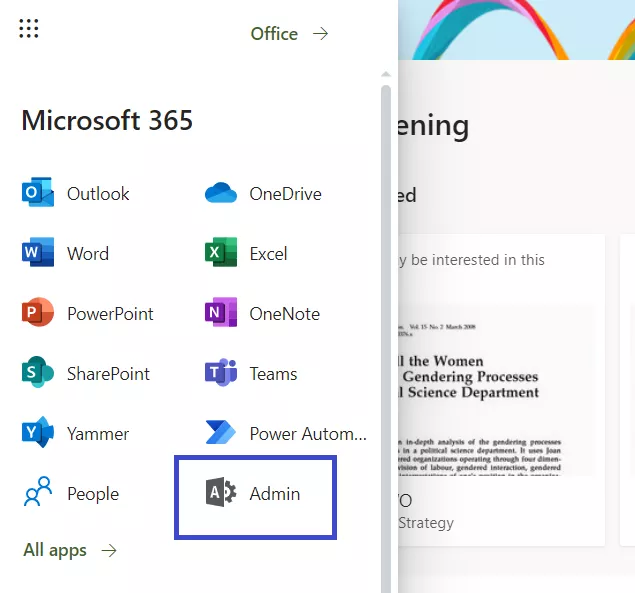Image resolution: width=635 pixels, height=593 pixels.
Task: Open the Yammer app icon
Action: [38, 432]
